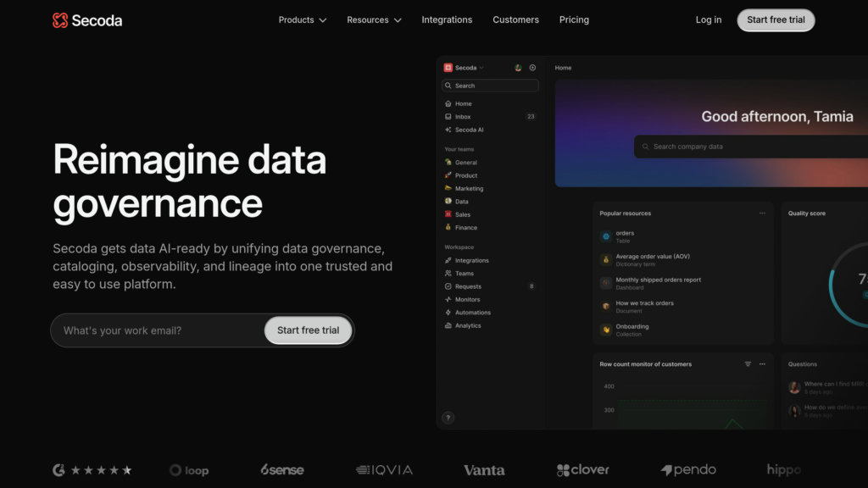Open the Pricing page
Screen dimensions: 868x488
click(574, 20)
